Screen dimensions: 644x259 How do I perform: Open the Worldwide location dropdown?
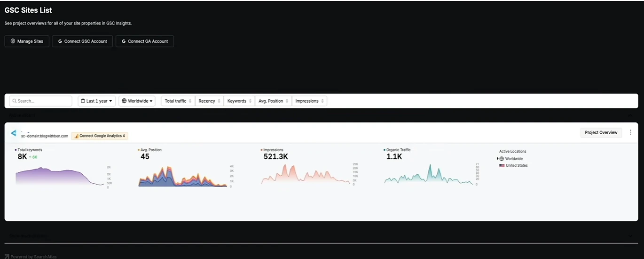[x=138, y=101]
